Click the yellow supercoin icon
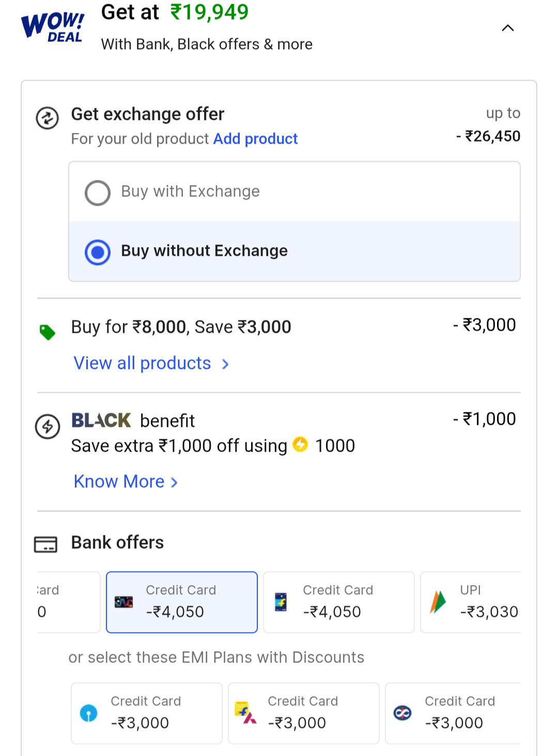Viewport: 558px width, 756px height. coord(300,444)
